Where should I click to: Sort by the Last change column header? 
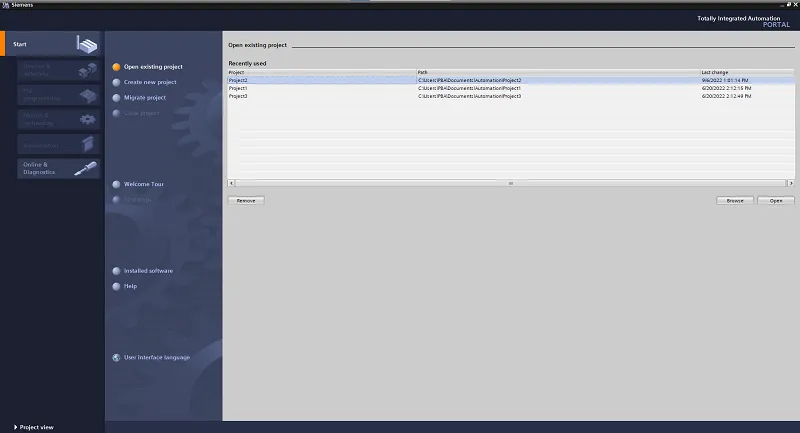click(x=747, y=72)
